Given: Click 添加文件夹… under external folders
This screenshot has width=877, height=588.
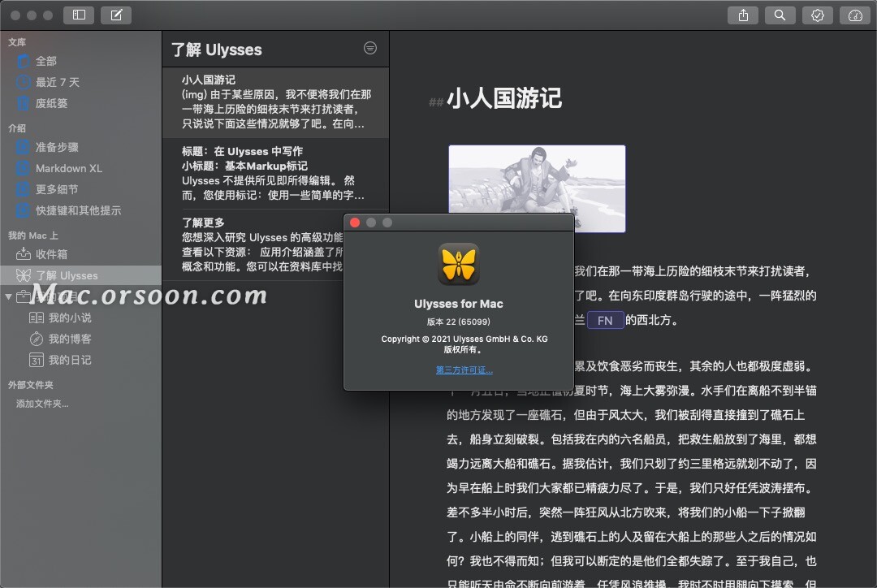Looking at the screenshot, I should 42,404.
